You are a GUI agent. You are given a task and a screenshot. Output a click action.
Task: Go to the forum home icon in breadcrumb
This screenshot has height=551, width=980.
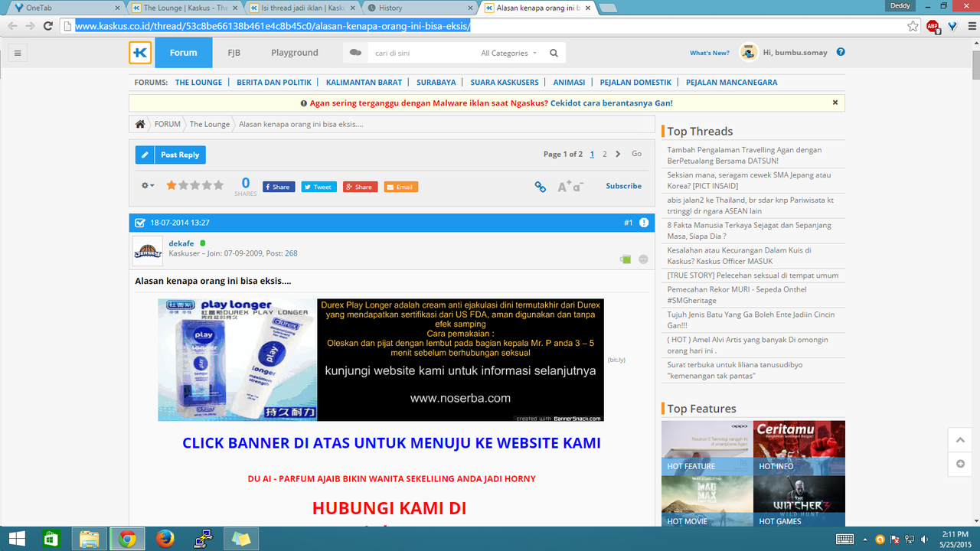[140, 124]
